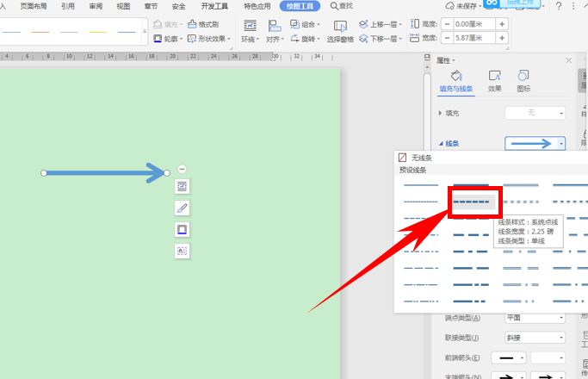Choose the thin dotted preset line
The height and width of the screenshot is (379, 588).
(x=421, y=202)
